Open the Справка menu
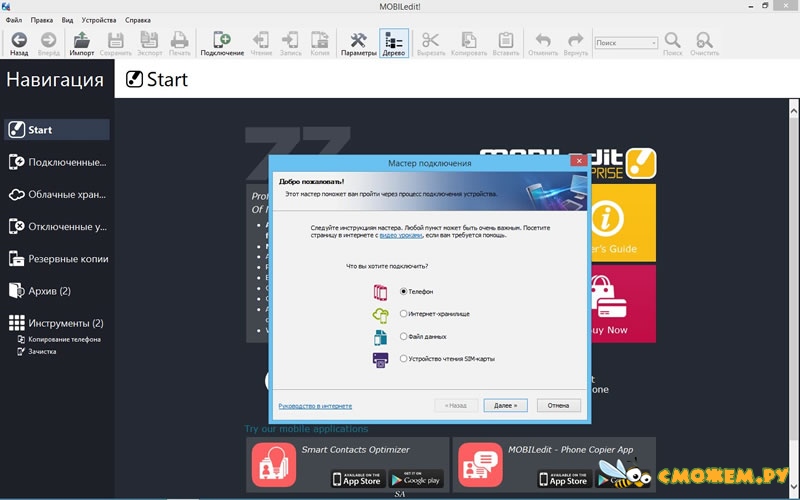Screen dimensions: 800x500 click(x=138, y=20)
